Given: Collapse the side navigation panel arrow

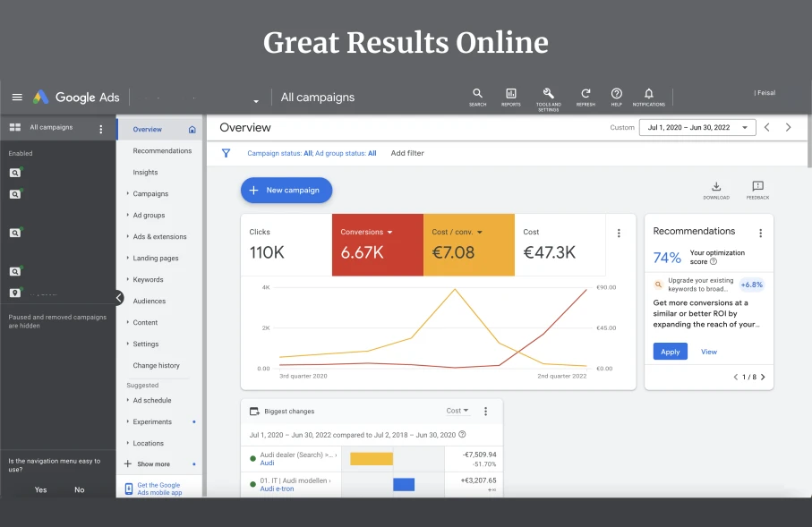Looking at the screenshot, I should (x=119, y=298).
